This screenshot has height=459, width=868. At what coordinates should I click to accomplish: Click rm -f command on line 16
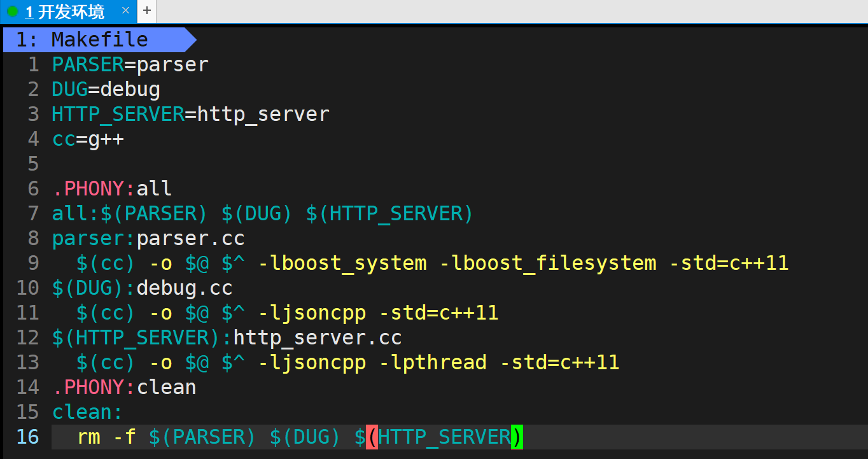click(x=106, y=437)
